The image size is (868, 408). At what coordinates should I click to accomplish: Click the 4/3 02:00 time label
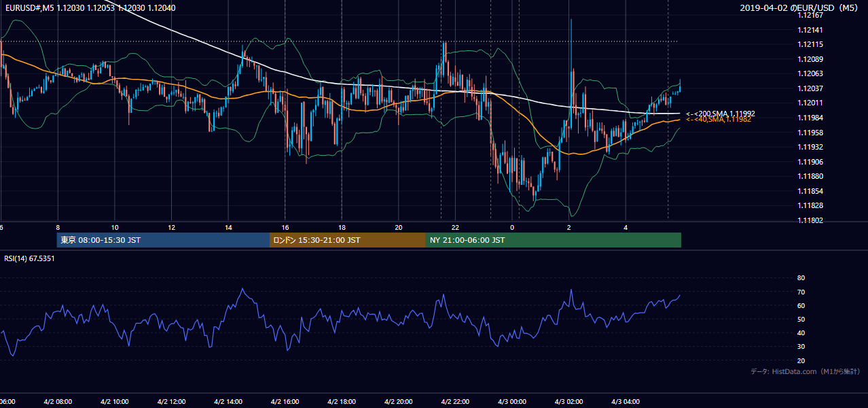[568, 401]
